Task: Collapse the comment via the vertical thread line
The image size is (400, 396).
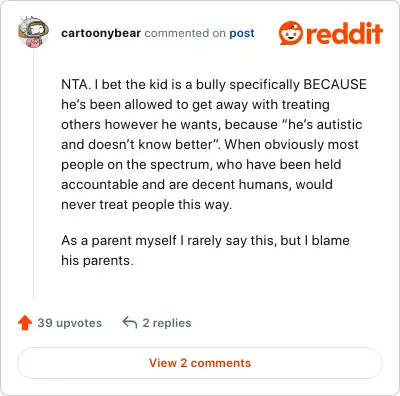Action: coord(33,173)
